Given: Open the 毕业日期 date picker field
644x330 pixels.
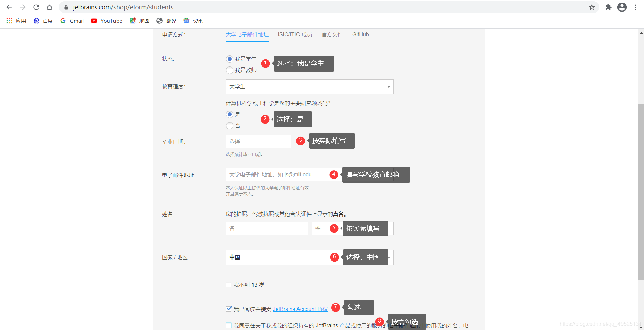Looking at the screenshot, I should click(258, 141).
